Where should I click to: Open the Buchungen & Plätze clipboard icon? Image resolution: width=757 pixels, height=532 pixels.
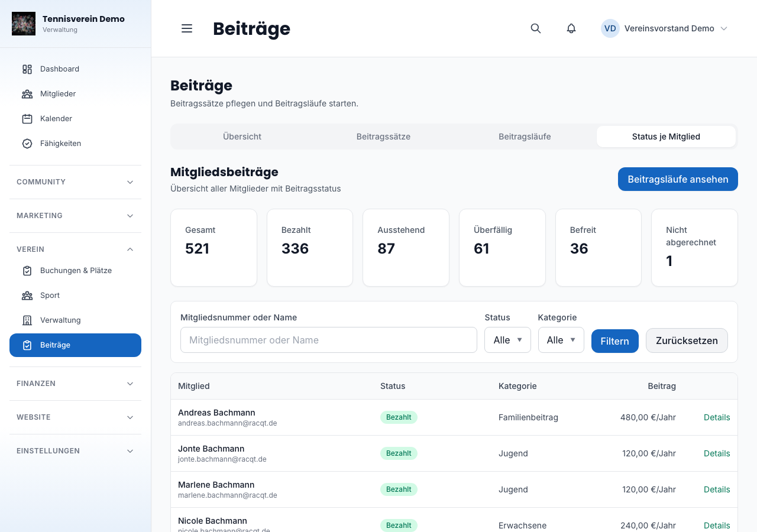click(27, 271)
